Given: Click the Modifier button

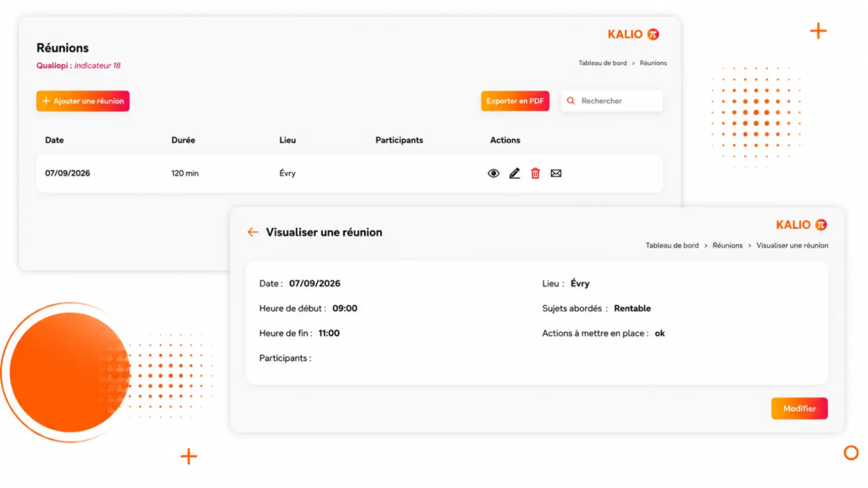Looking at the screenshot, I should tap(799, 408).
